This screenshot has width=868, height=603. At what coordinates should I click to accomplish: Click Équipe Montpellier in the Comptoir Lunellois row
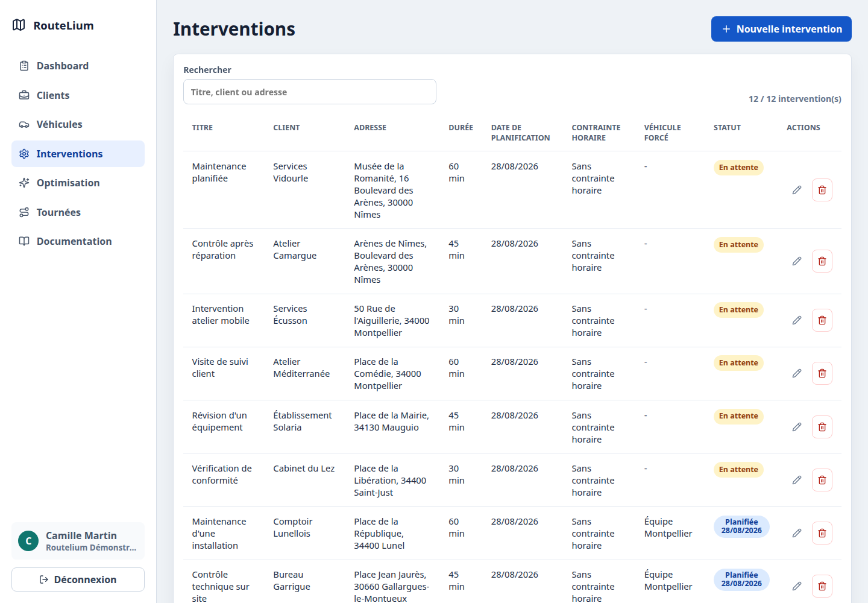(x=668, y=528)
